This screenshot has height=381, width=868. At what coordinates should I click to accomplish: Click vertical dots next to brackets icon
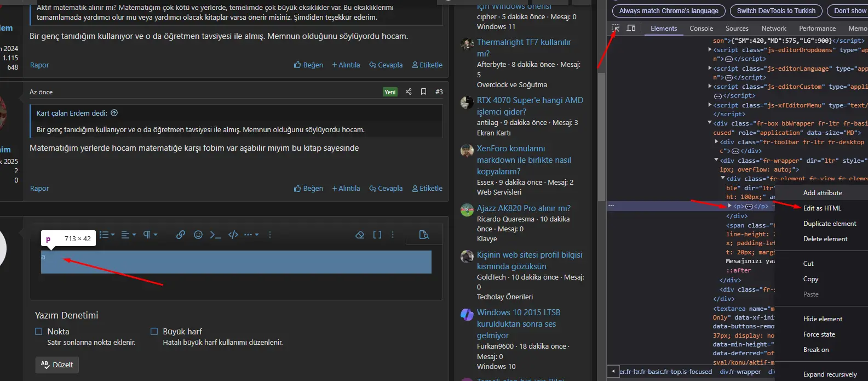point(393,235)
